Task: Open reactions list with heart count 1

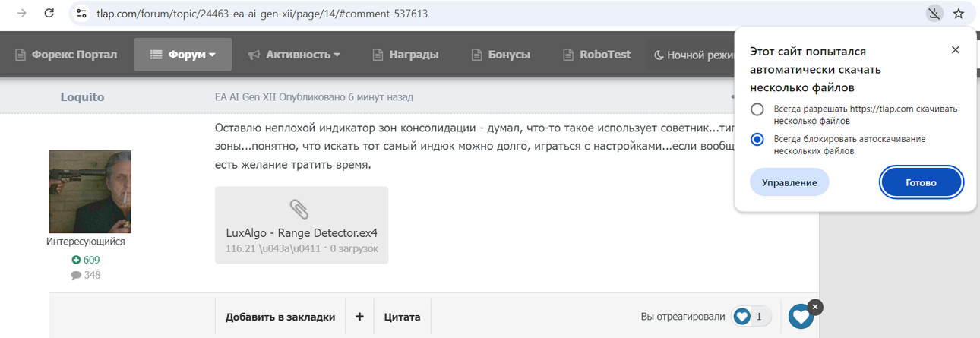Action: (751, 317)
